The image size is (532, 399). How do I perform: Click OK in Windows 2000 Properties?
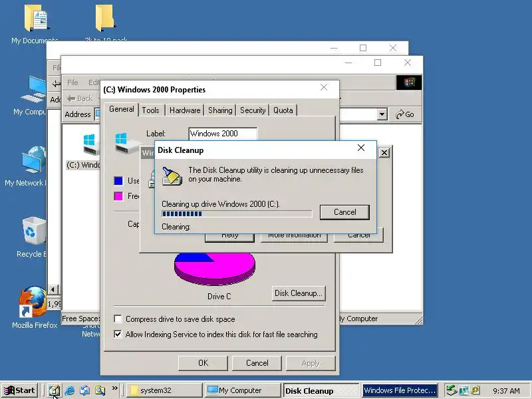click(203, 363)
